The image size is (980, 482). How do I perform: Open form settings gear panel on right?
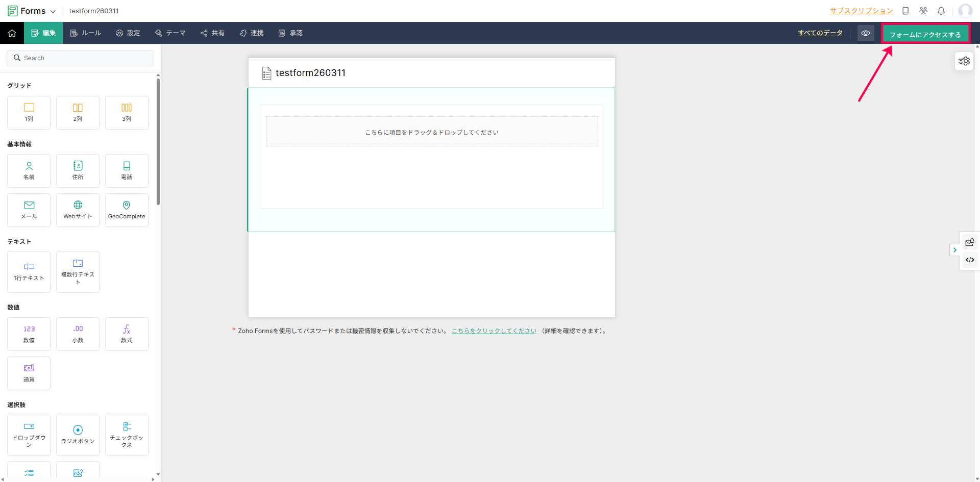[x=964, y=61]
